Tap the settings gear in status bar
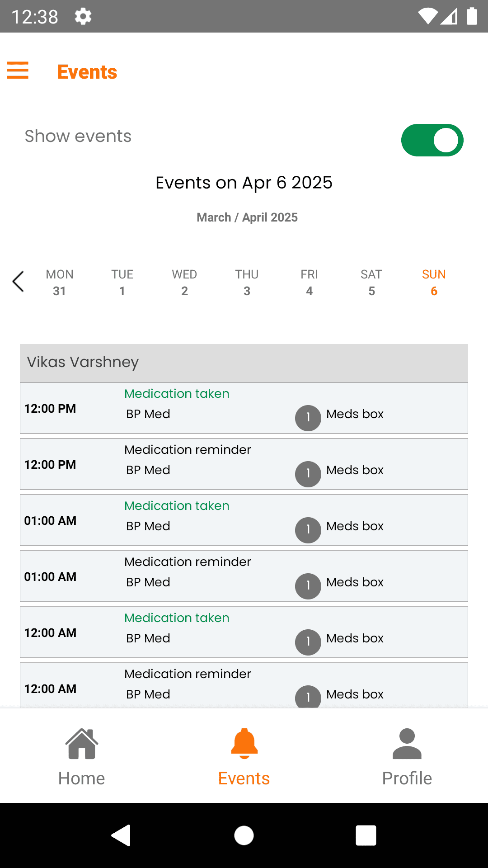 (83, 17)
